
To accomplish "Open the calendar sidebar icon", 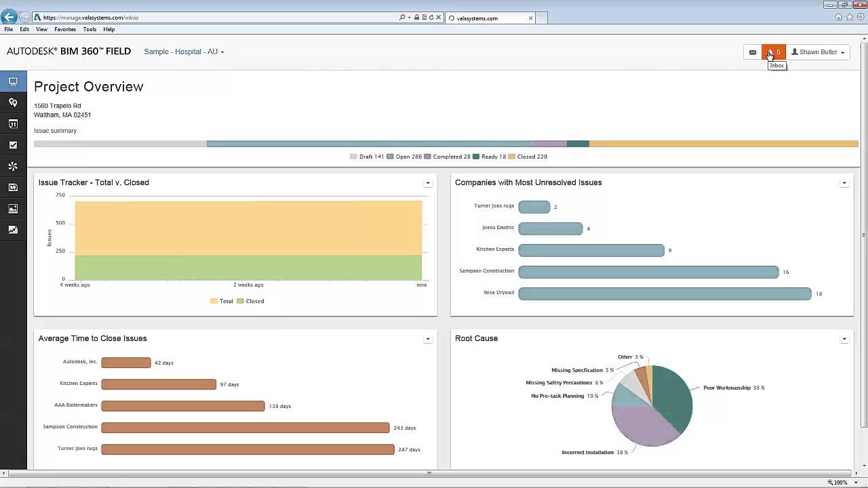I will coord(13,124).
